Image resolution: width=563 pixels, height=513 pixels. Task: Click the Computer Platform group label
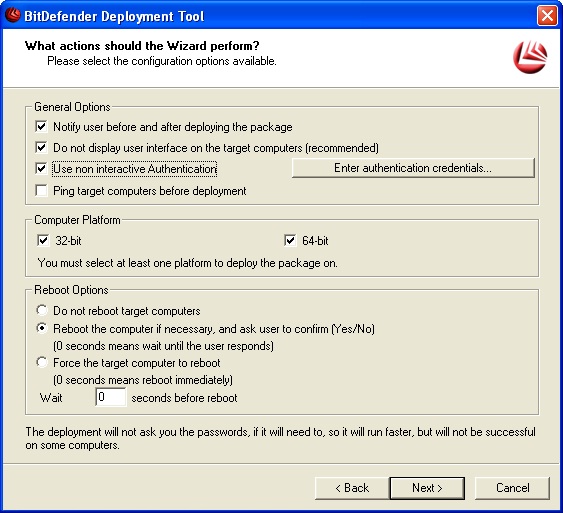(77, 220)
